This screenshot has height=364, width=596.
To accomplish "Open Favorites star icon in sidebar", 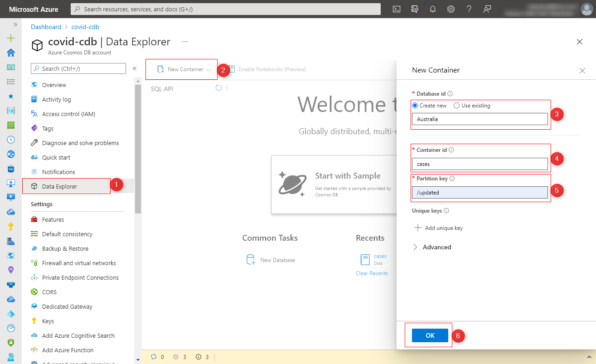I will [11, 96].
